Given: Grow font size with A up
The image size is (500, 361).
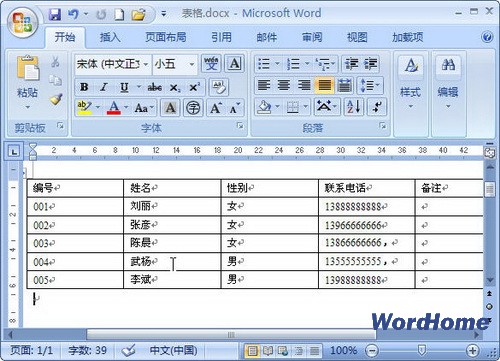Looking at the screenshot, I should (x=216, y=108).
